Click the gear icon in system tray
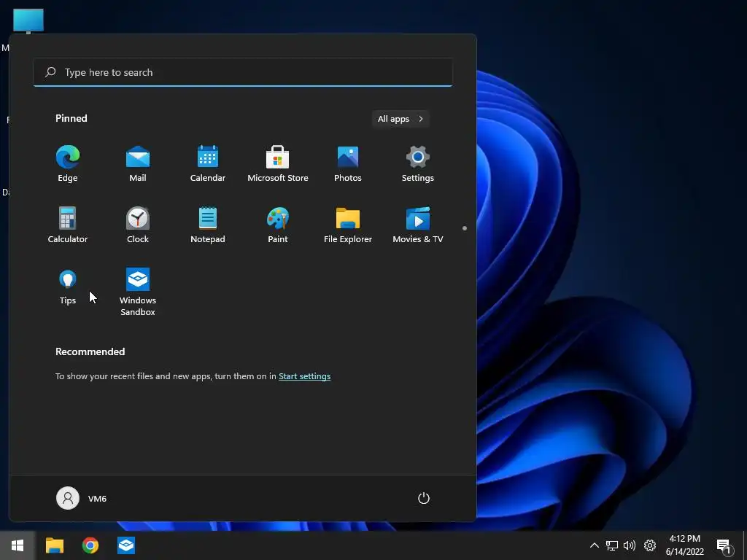This screenshot has height=560, width=747. pyautogui.click(x=650, y=545)
